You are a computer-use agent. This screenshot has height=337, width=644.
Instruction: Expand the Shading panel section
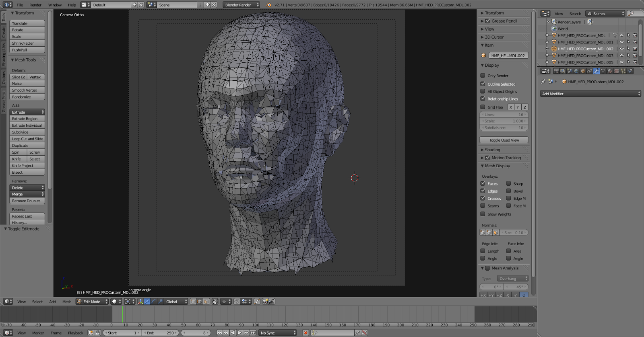pos(492,150)
